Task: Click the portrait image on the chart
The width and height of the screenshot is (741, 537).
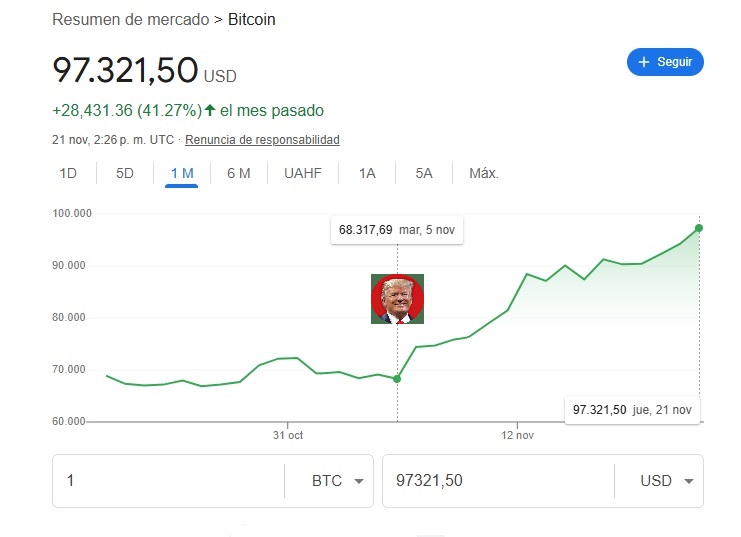Action: (397, 299)
